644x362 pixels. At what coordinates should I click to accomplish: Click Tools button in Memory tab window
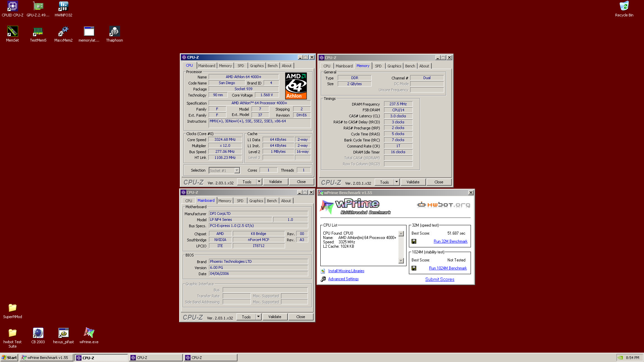point(384,182)
